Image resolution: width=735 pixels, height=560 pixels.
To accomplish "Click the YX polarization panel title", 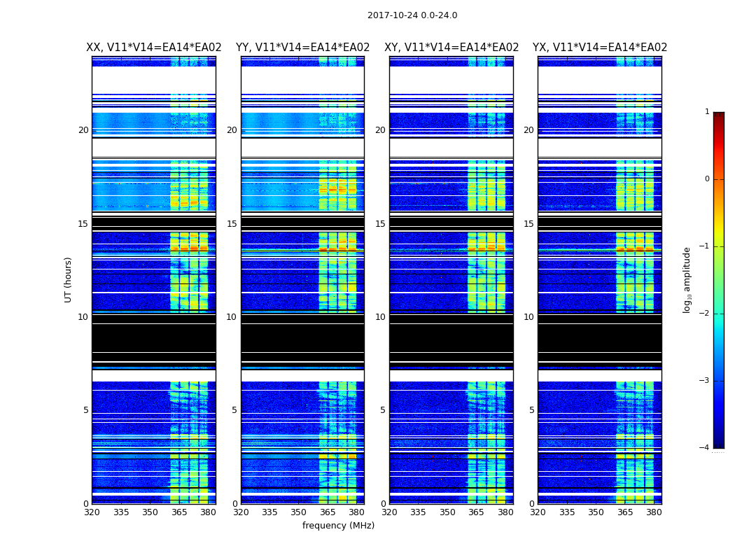I will point(599,48).
